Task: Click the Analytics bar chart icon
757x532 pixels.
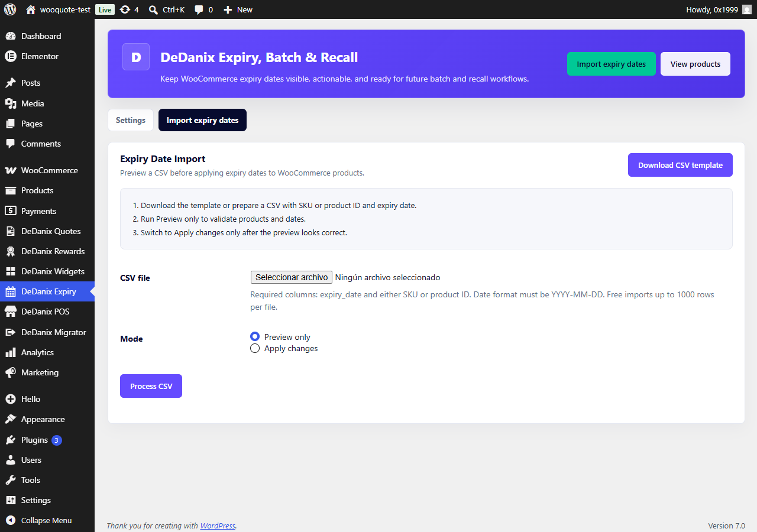Action: (x=11, y=352)
